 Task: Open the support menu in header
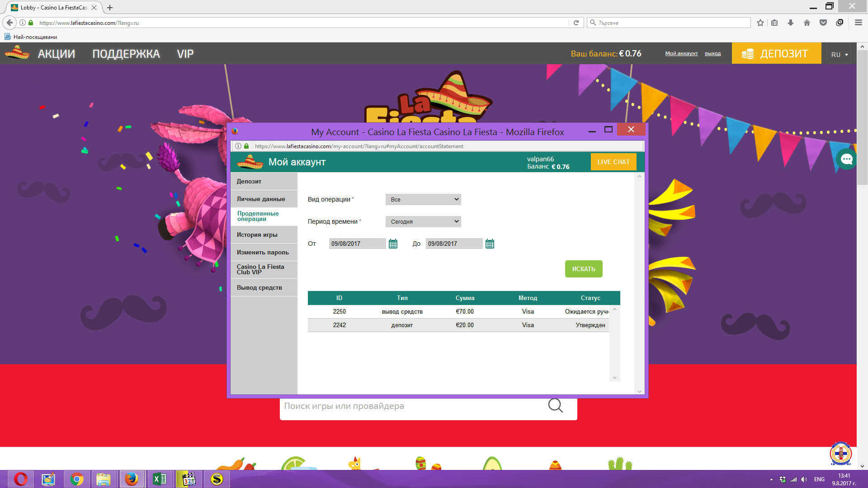[126, 54]
